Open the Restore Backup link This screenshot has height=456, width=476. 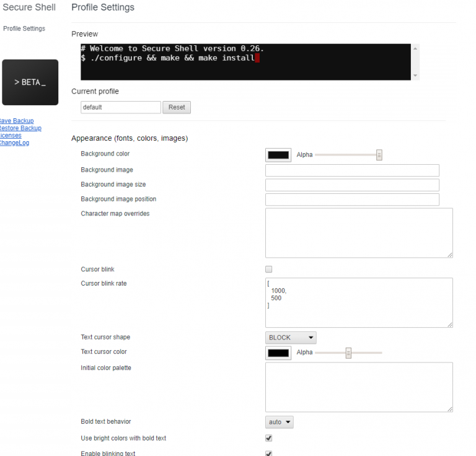click(x=20, y=128)
